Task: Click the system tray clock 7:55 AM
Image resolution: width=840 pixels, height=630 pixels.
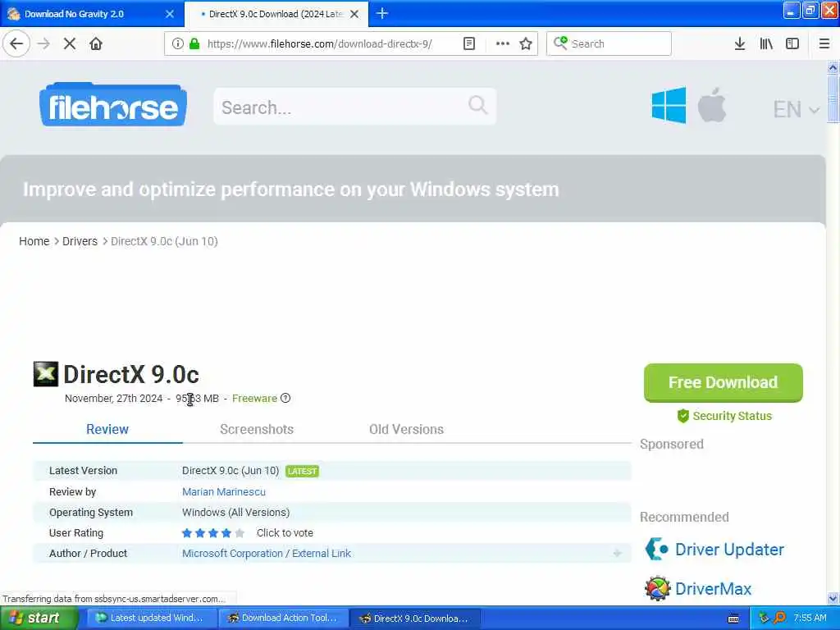Action: pyautogui.click(x=810, y=618)
